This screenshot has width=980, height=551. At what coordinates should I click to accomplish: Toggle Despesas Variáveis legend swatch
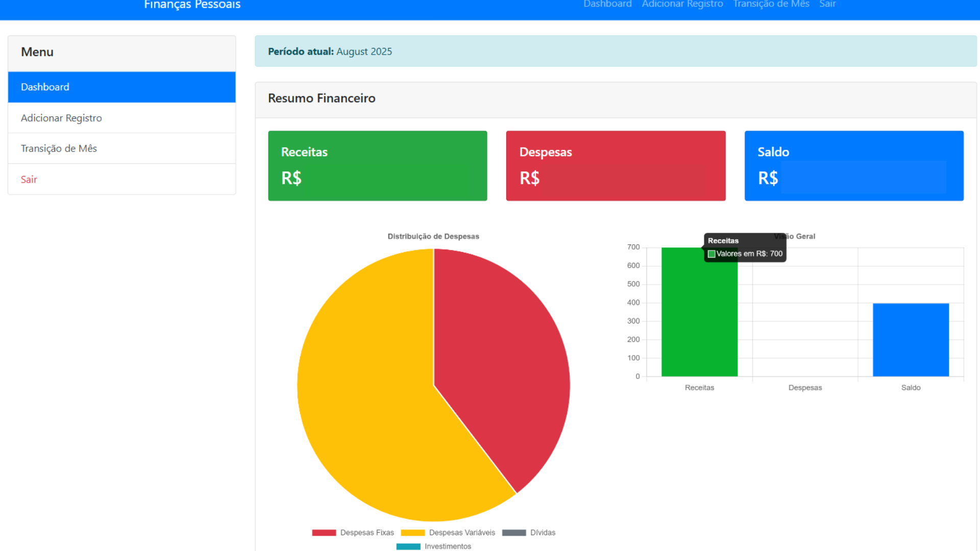(412, 533)
